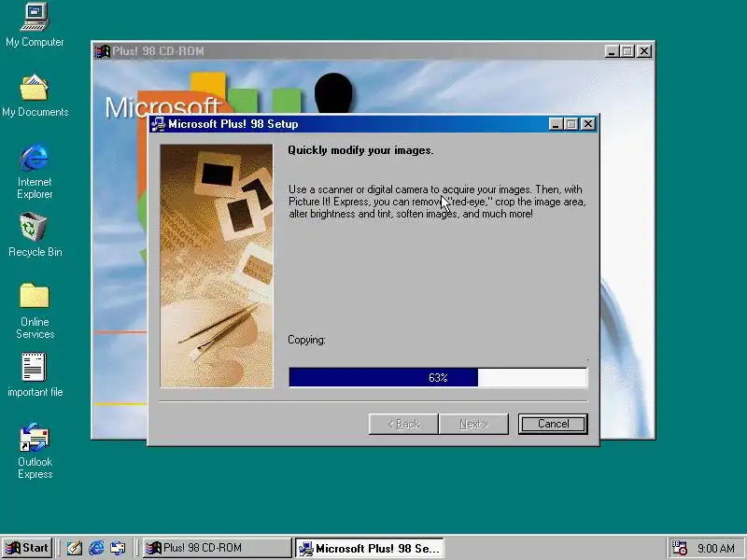The height and width of the screenshot is (560, 747).
Task: Close the Plus! 98 CD-ROM window
Action: [x=644, y=51]
